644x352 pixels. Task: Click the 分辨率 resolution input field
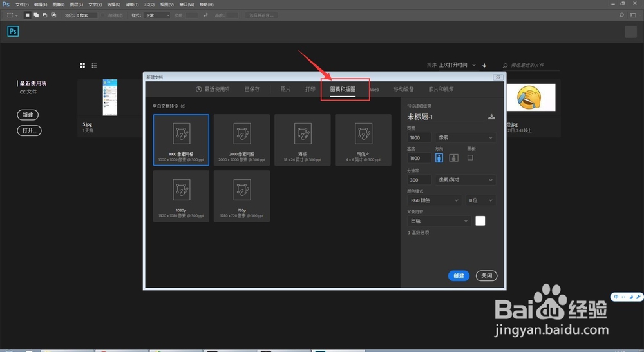(x=419, y=180)
